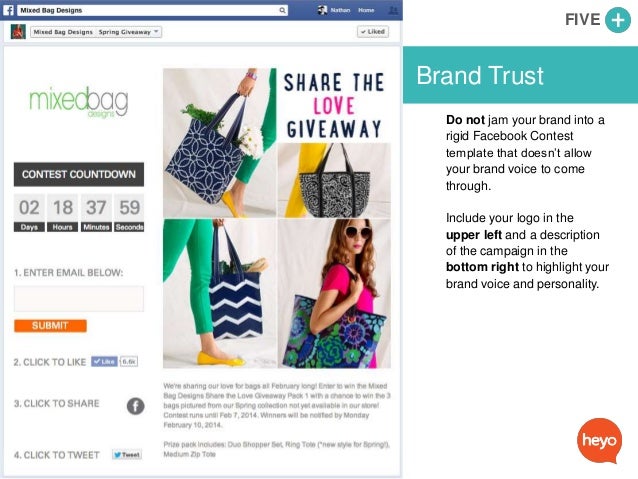Click the orange heyo logo bubble
Screen dimensions: 638x479
[599, 441]
